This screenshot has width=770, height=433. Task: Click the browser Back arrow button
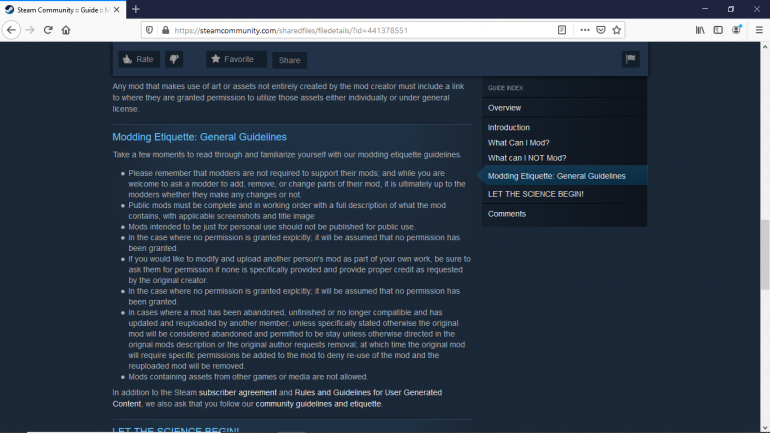(11, 30)
